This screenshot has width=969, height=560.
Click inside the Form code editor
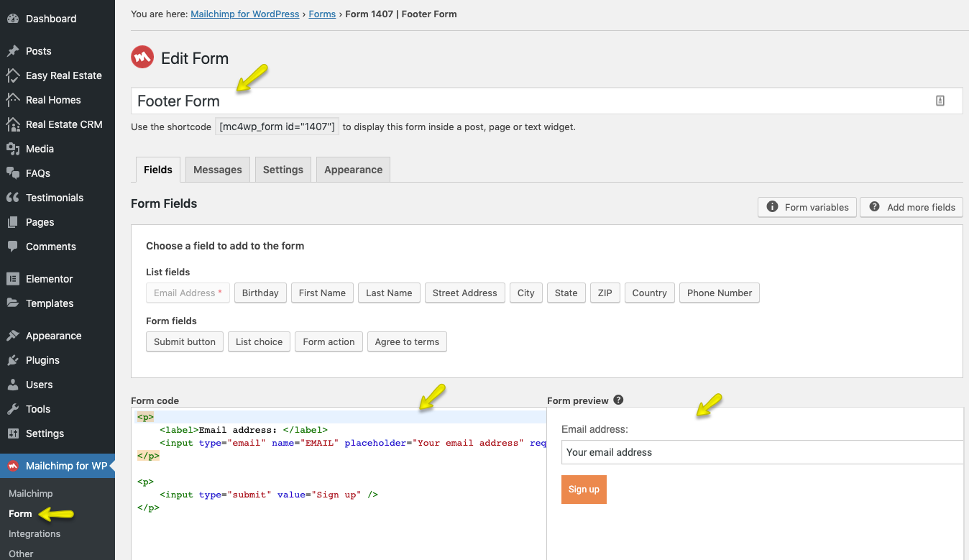point(339,485)
